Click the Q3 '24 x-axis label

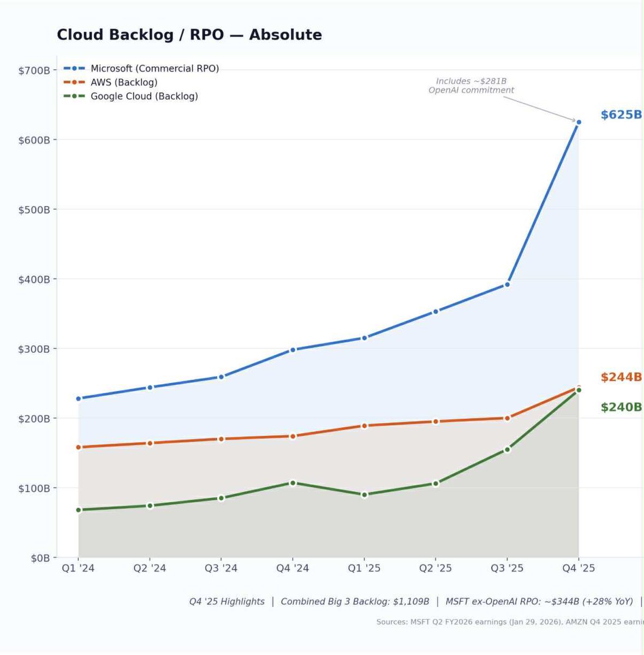(x=221, y=568)
